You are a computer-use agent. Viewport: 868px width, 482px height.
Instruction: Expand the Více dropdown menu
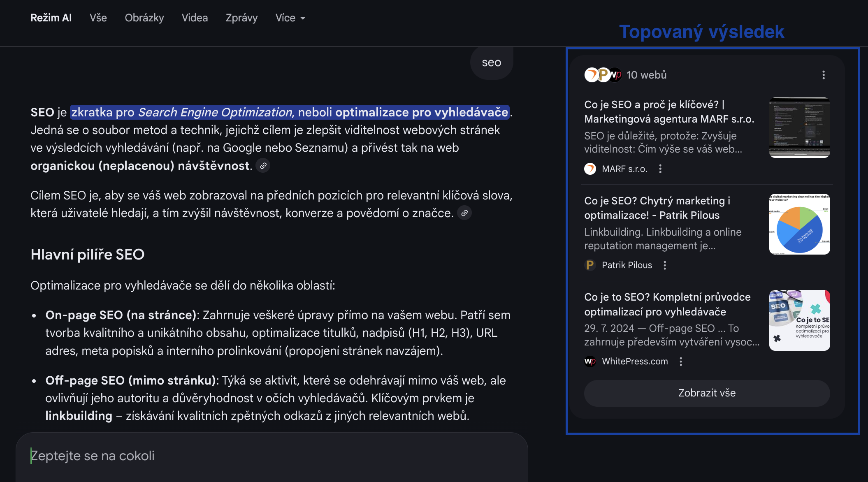[290, 18]
